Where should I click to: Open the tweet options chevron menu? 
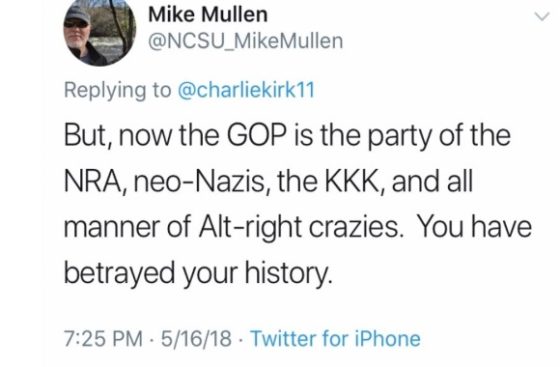[x=541, y=16]
